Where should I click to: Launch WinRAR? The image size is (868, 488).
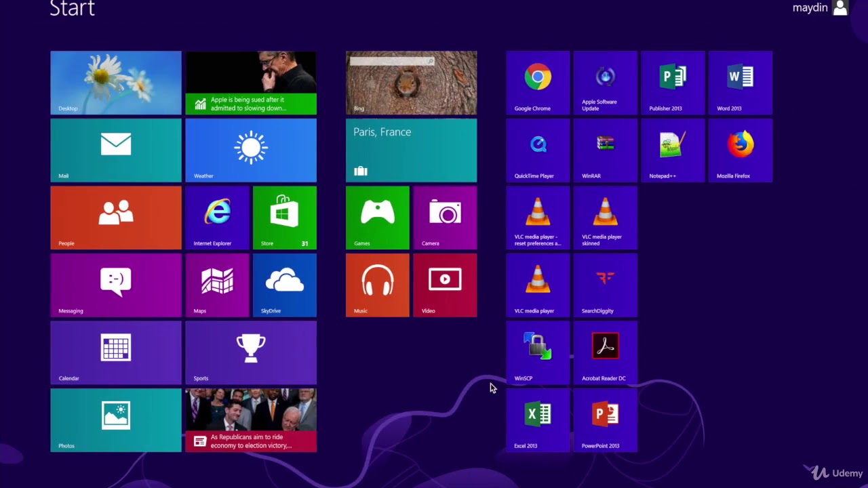coord(606,150)
